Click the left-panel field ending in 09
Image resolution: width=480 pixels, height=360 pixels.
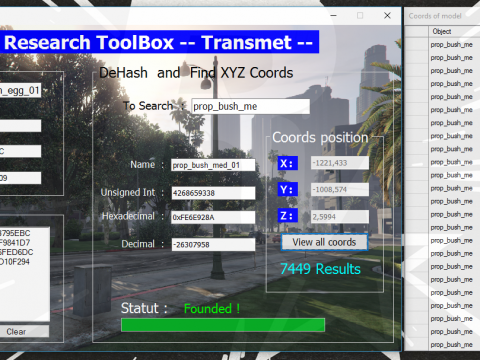[x=20, y=178]
